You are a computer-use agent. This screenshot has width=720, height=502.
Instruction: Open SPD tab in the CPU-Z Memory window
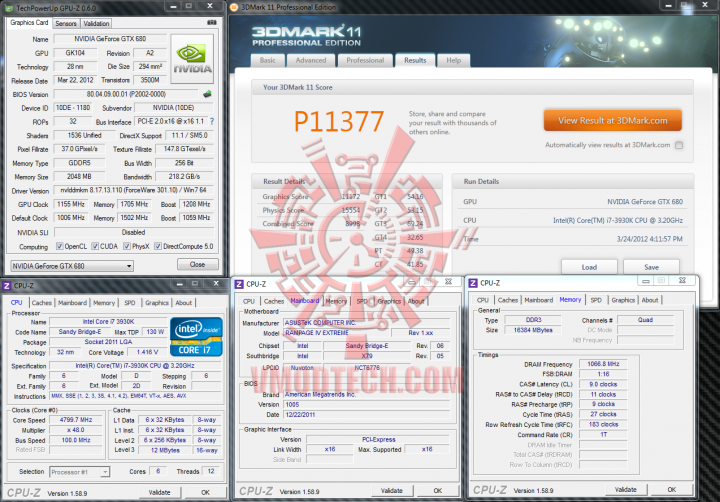[596, 300]
